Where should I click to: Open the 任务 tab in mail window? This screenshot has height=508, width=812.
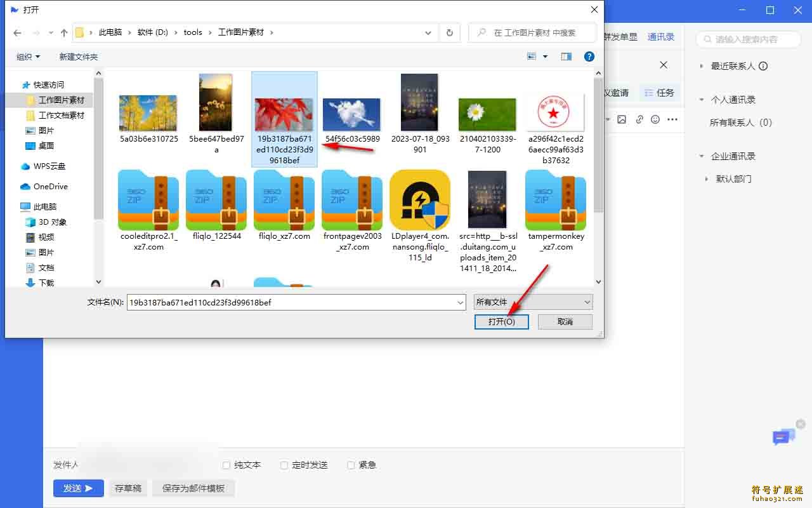click(659, 93)
